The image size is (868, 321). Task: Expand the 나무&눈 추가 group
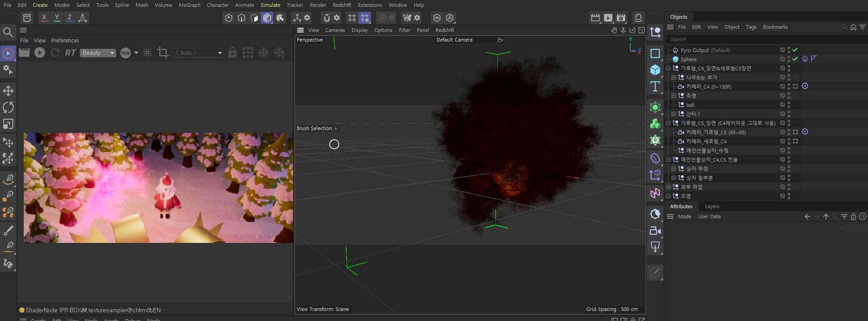tap(673, 78)
